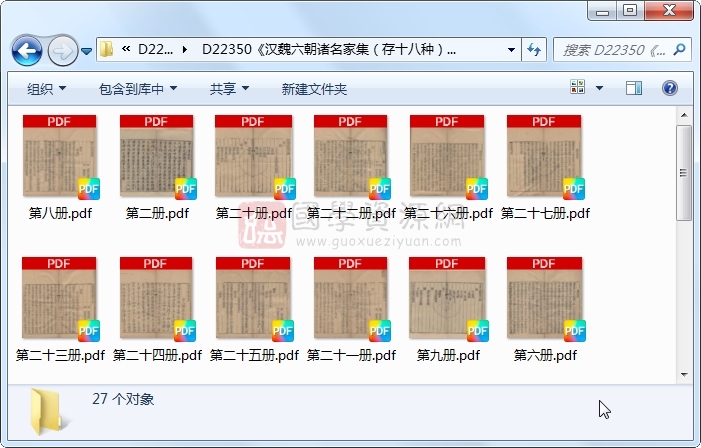Select the 第二十五册.pdf file icon
This screenshot has height=448, width=701.
(254, 298)
